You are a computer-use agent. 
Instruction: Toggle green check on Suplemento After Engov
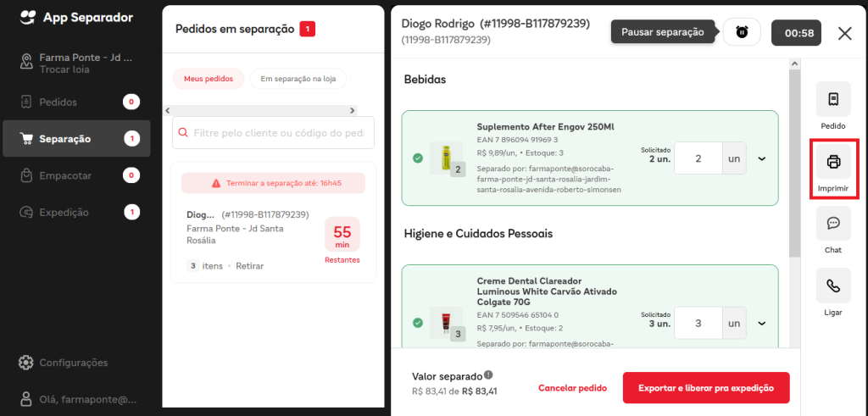click(418, 158)
